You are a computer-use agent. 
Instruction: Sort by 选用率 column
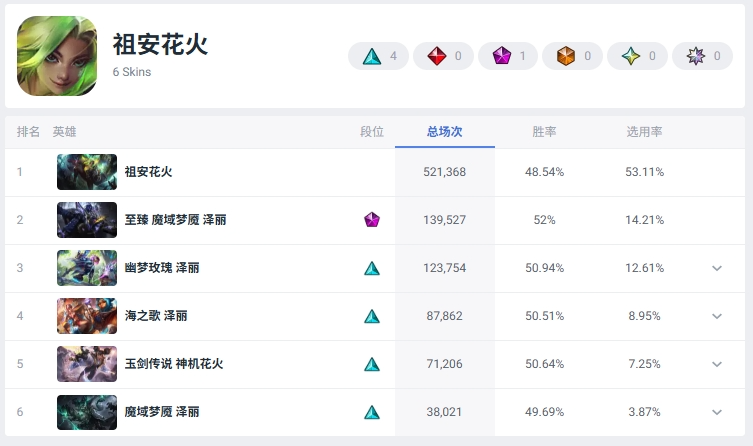(644, 132)
